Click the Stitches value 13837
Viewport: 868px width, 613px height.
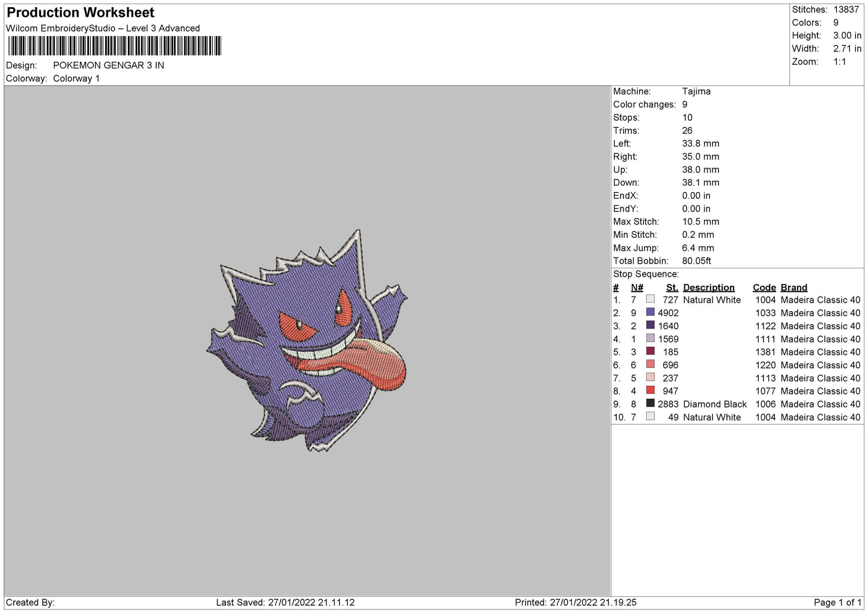pyautogui.click(x=846, y=10)
